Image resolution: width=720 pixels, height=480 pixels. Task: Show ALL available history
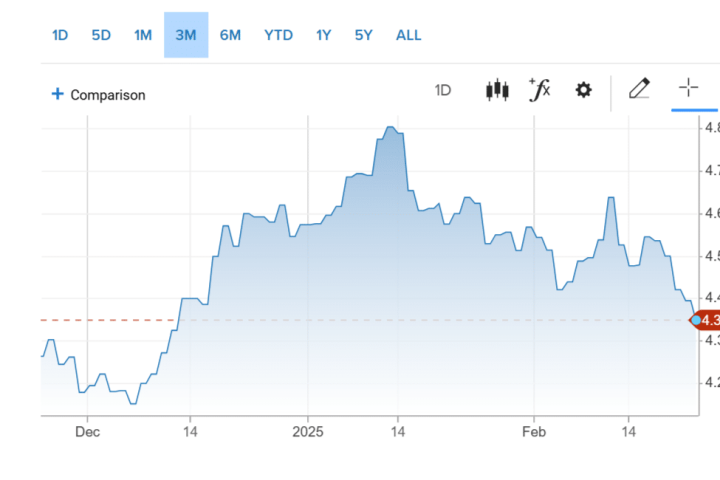coord(409,35)
